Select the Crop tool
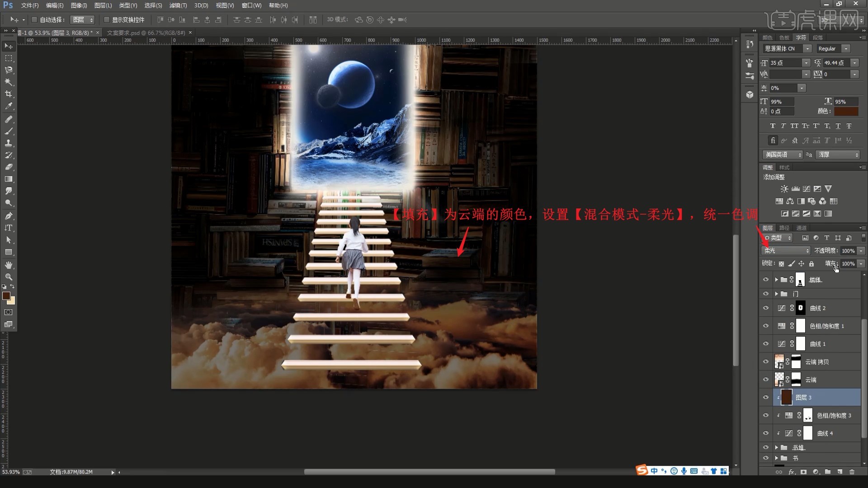 point(9,94)
